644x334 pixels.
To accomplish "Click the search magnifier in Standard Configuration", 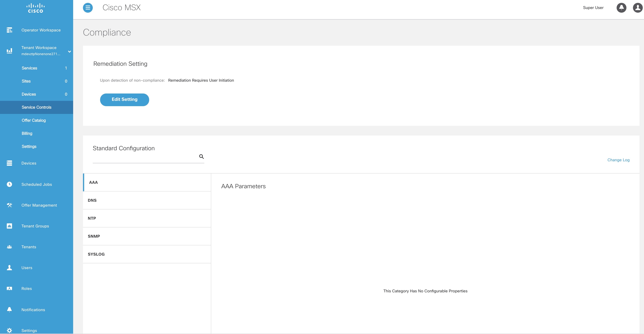I will [201, 157].
